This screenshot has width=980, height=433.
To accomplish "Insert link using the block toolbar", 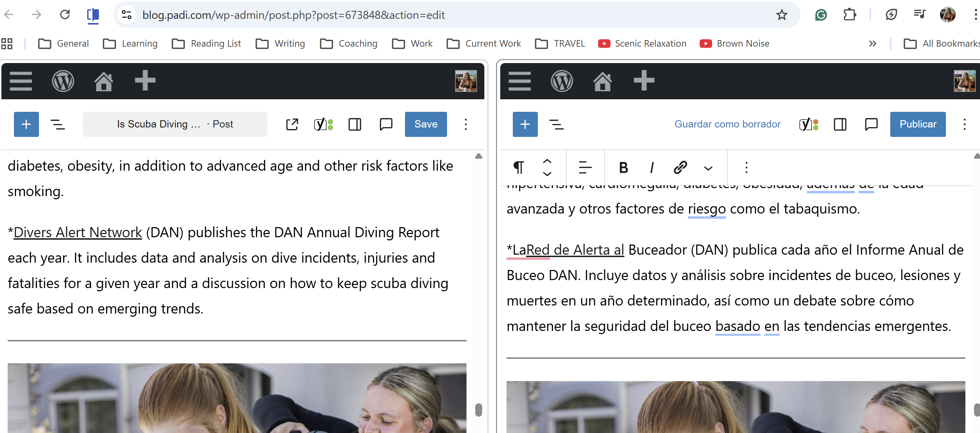I will click(680, 167).
